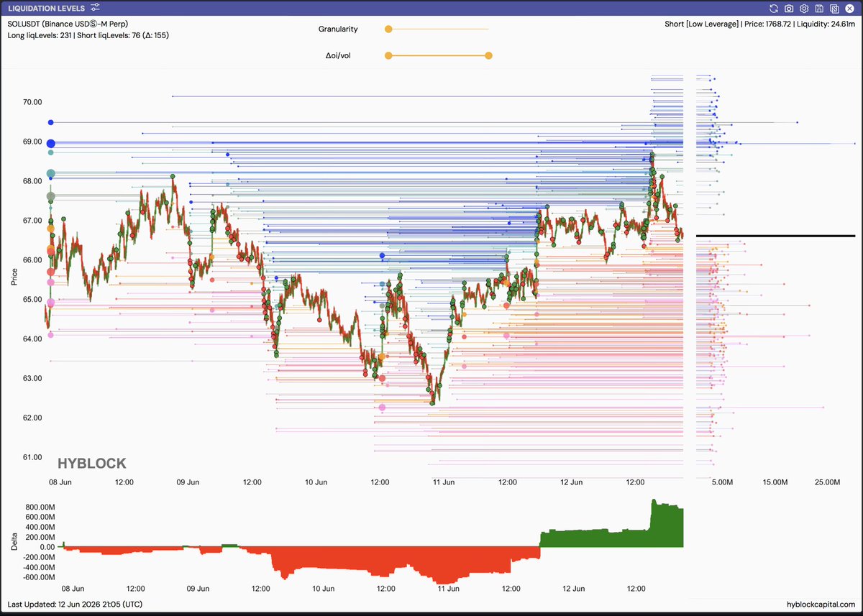Close the Liquidation Levels panel
The width and height of the screenshot is (863, 616).
849,9
